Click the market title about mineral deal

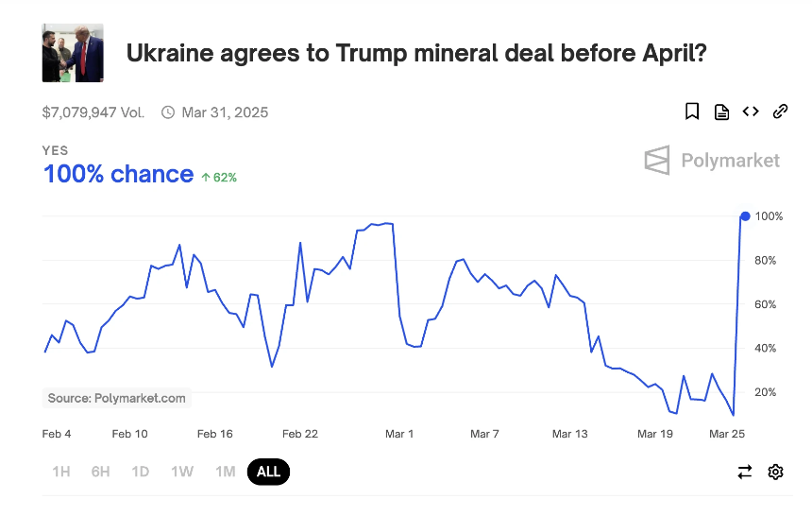(x=416, y=53)
